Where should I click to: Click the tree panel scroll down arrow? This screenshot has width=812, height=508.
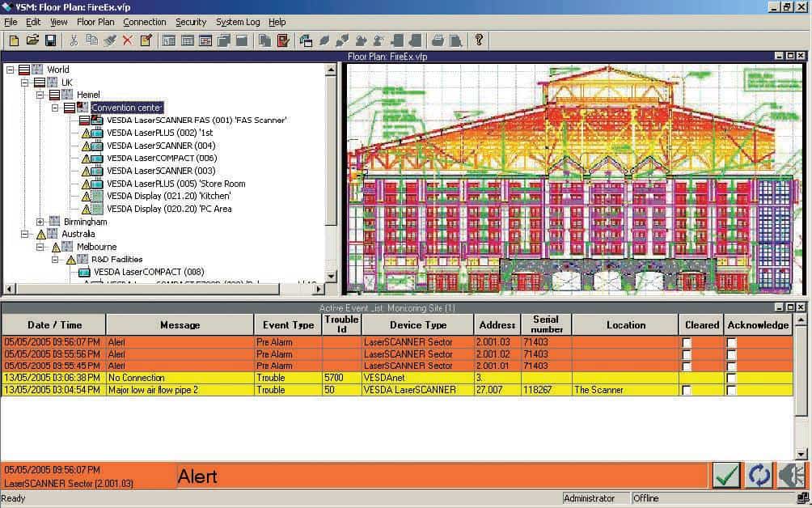coord(331,276)
